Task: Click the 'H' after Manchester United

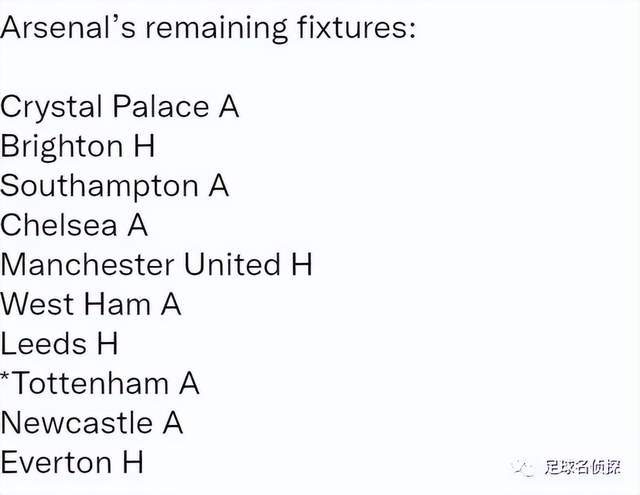Action: [x=302, y=264]
